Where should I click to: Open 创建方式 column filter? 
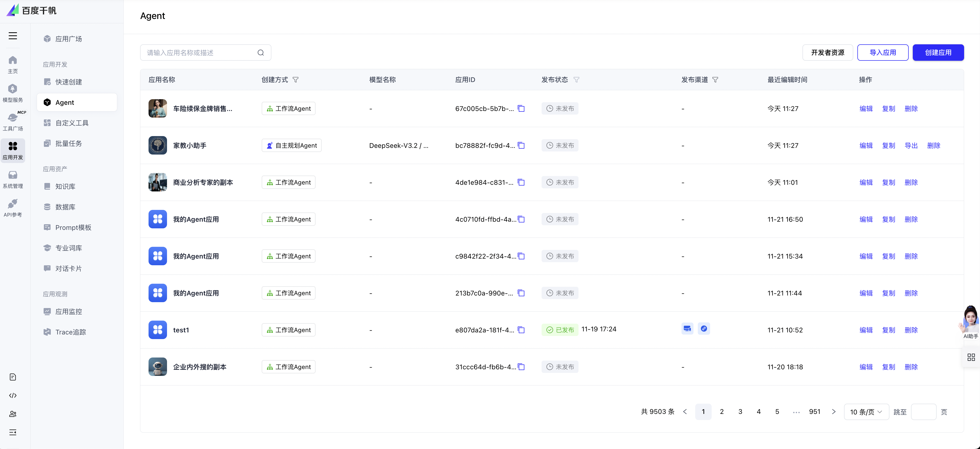(x=296, y=80)
